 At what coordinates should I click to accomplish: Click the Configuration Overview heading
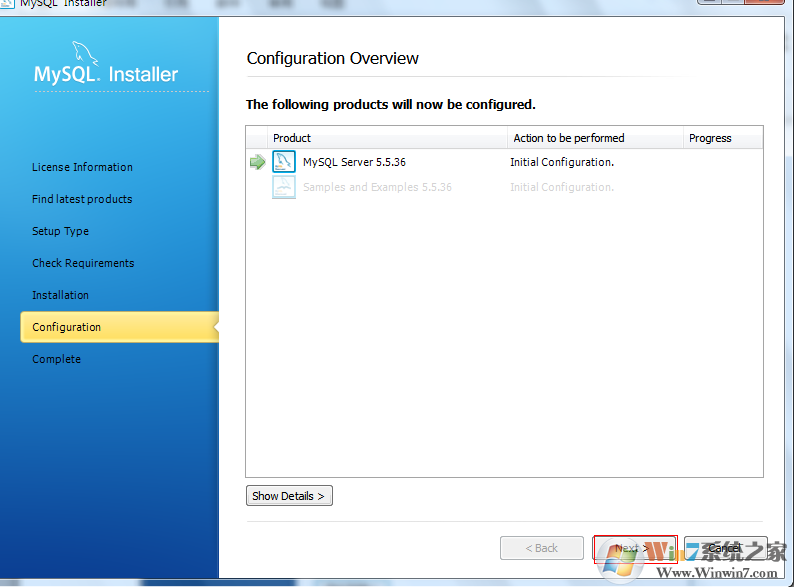pos(333,58)
